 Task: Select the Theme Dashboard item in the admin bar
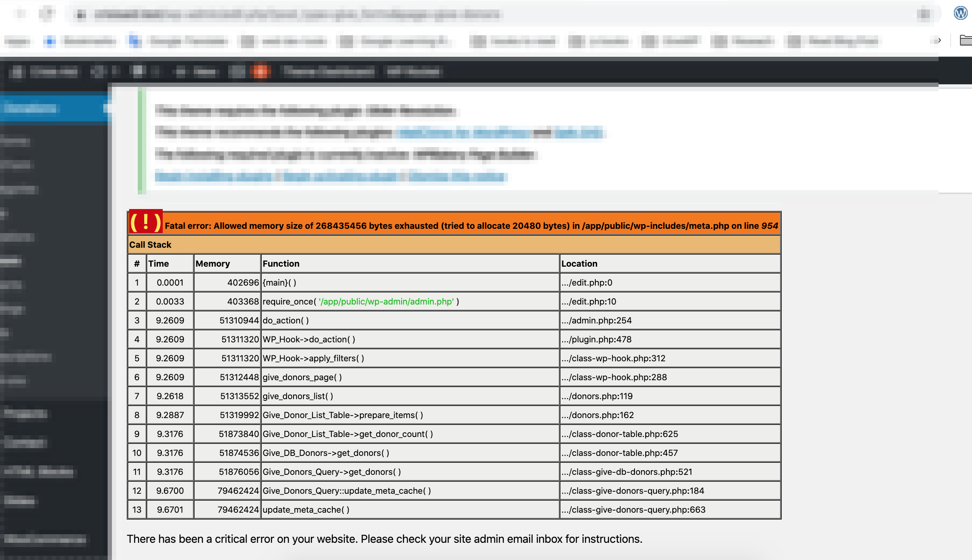tap(329, 71)
